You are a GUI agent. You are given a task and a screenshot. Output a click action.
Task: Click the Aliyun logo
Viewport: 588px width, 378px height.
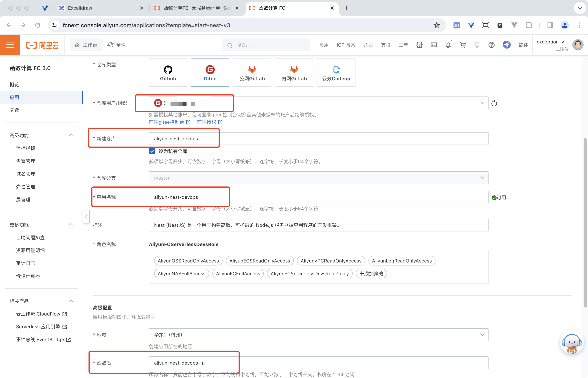[42, 45]
